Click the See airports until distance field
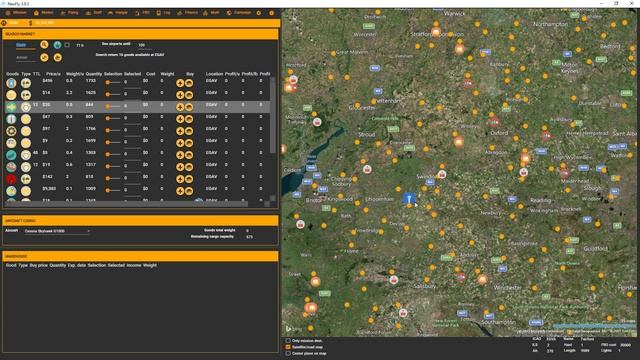640x360 pixels. (x=144, y=45)
